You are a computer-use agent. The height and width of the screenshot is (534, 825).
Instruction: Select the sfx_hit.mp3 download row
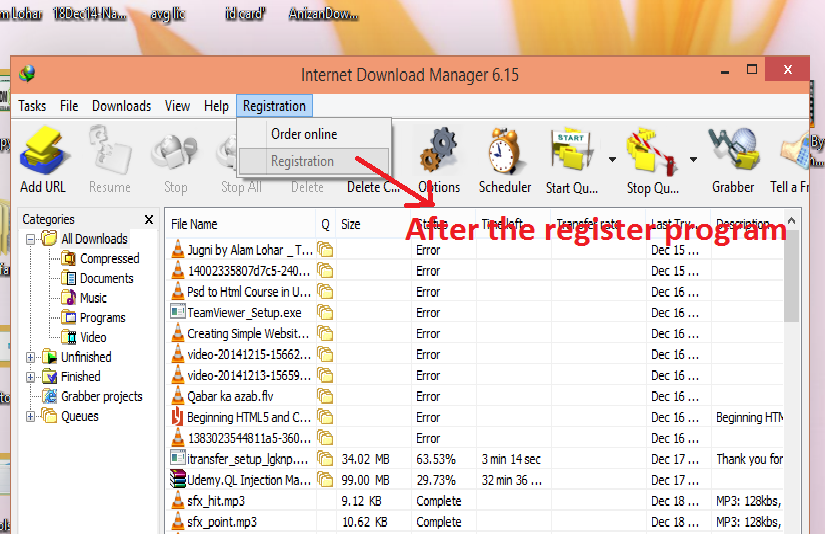(476, 501)
